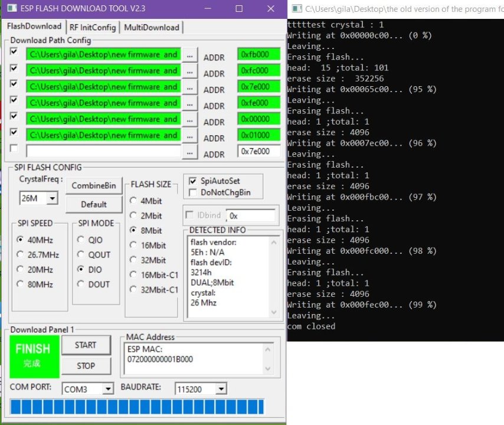504x425 pixels.
Task: Click the ESP Flash Download Tool title bar icon
Action: pyautogui.click(x=12, y=8)
